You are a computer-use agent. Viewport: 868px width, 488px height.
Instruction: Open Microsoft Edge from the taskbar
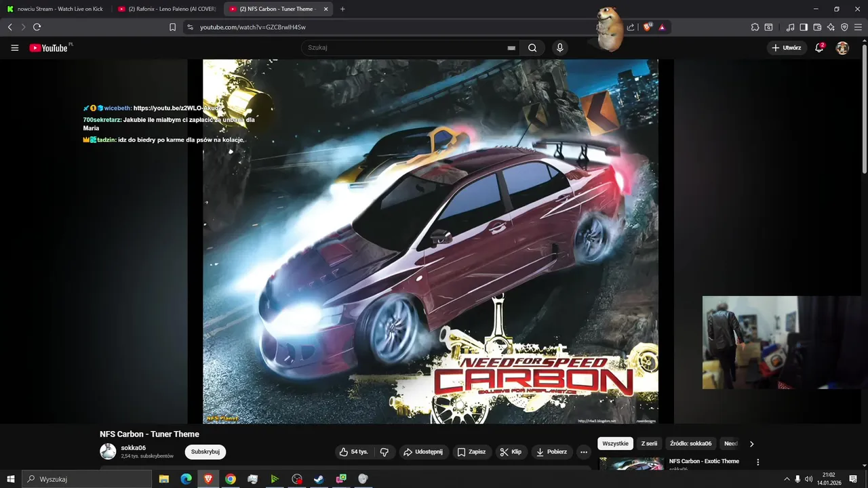click(x=186, y=479)
